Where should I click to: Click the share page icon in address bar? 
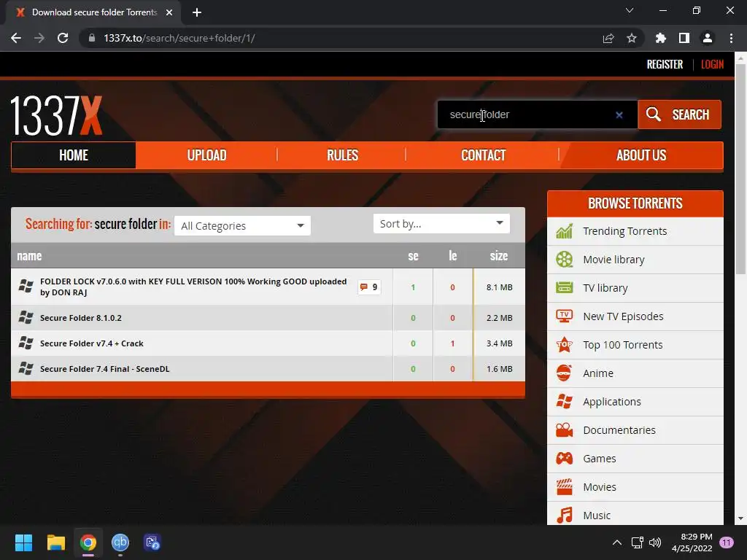click(x=608, y=38)
